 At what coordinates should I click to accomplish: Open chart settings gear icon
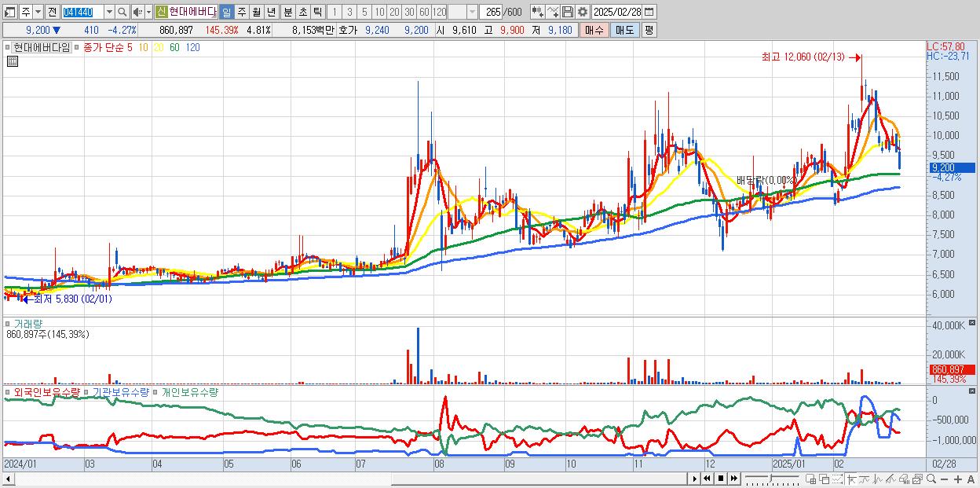pos(582,12)
